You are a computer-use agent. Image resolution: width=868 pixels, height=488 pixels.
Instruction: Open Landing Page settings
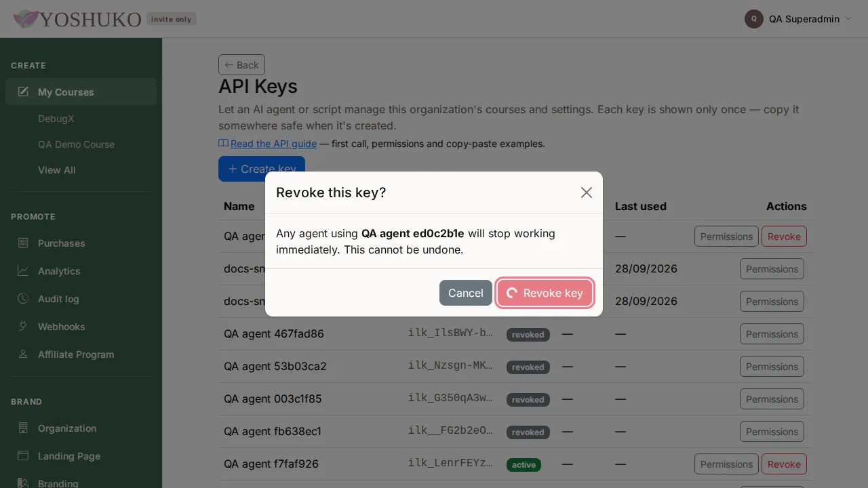[81, 455]
